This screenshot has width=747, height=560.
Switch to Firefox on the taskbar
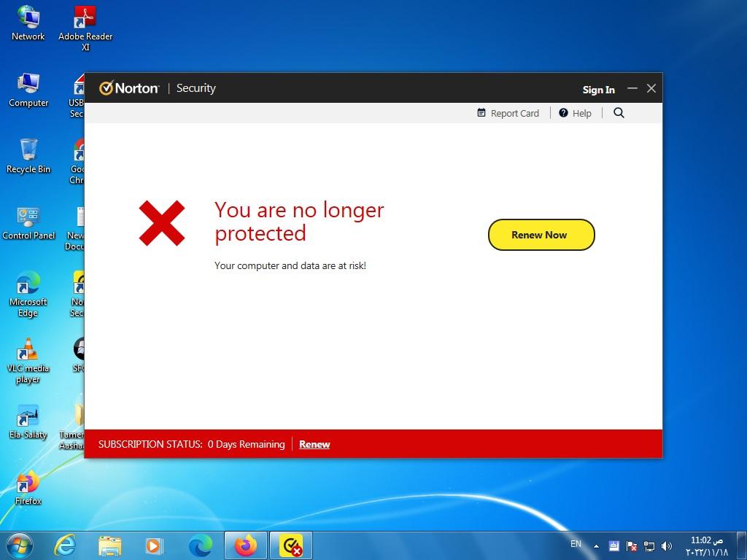(x=246, y=545)
